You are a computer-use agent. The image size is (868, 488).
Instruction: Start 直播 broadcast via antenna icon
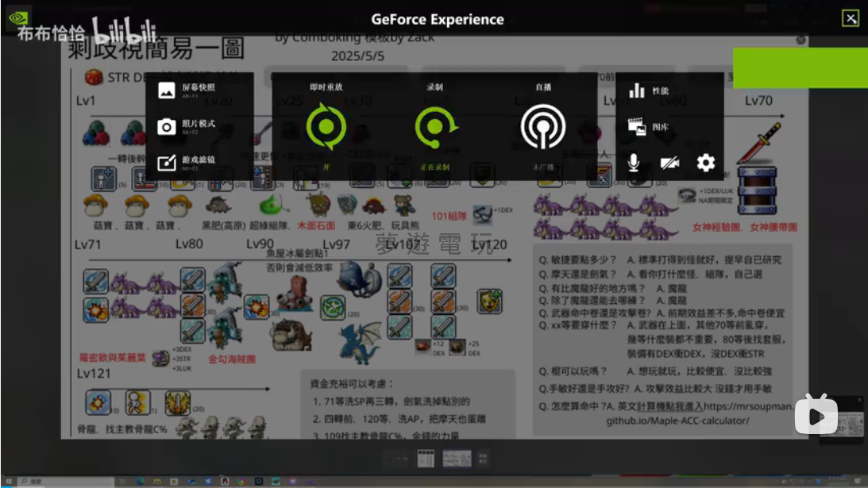[x=542, y=127]
